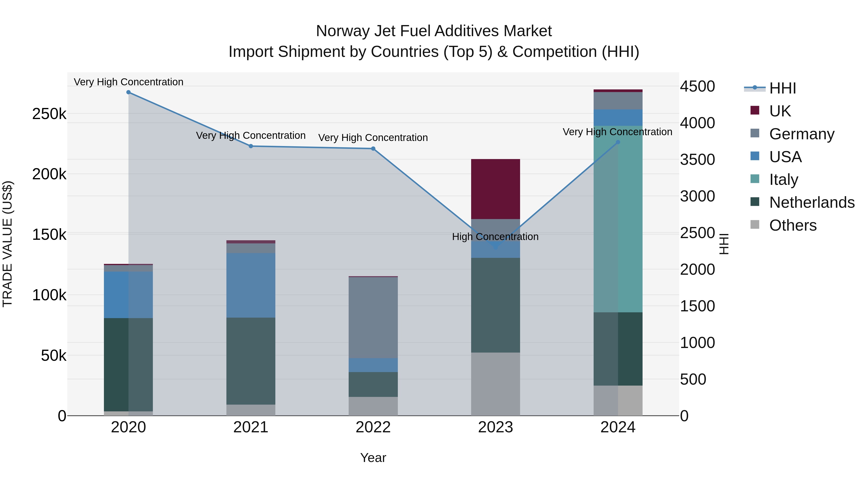Toggle the Others legend entry

coord(783,225)
